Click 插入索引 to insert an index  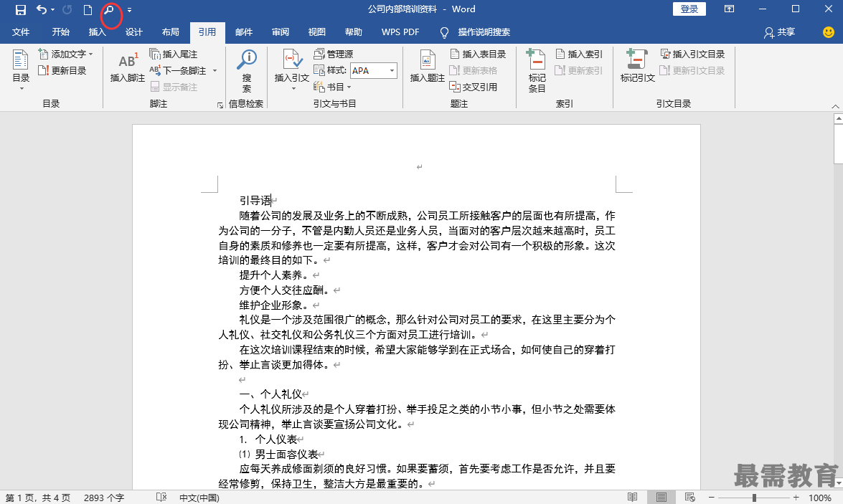point(579,54)
